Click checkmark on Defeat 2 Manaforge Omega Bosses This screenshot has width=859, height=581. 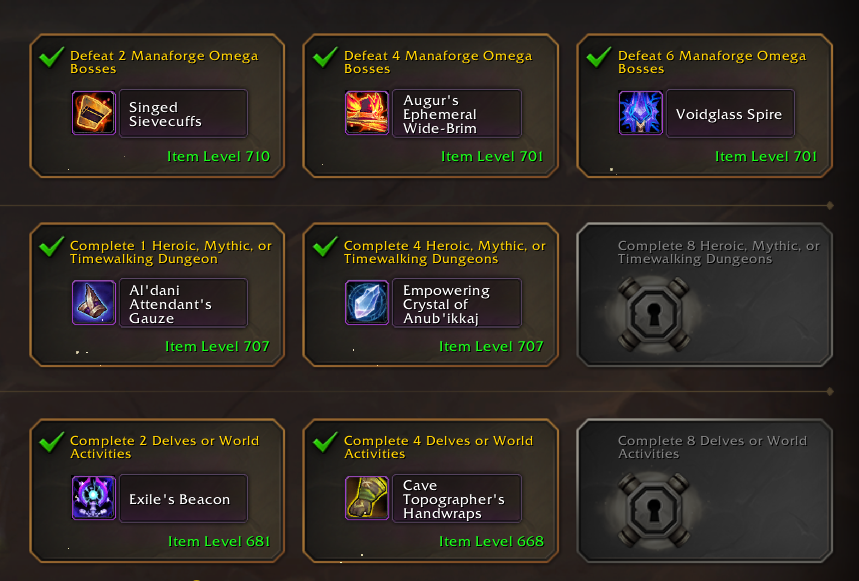click(51, 57)
